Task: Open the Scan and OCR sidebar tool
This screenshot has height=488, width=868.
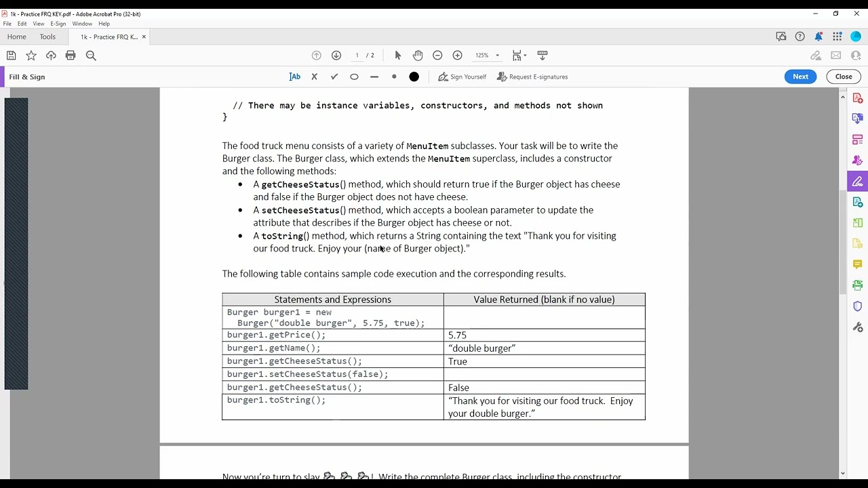Action: (858, 285)
